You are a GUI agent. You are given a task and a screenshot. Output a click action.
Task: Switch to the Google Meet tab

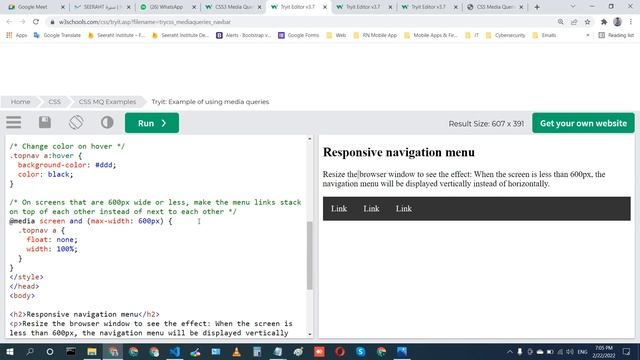click(x=33, y=7)
